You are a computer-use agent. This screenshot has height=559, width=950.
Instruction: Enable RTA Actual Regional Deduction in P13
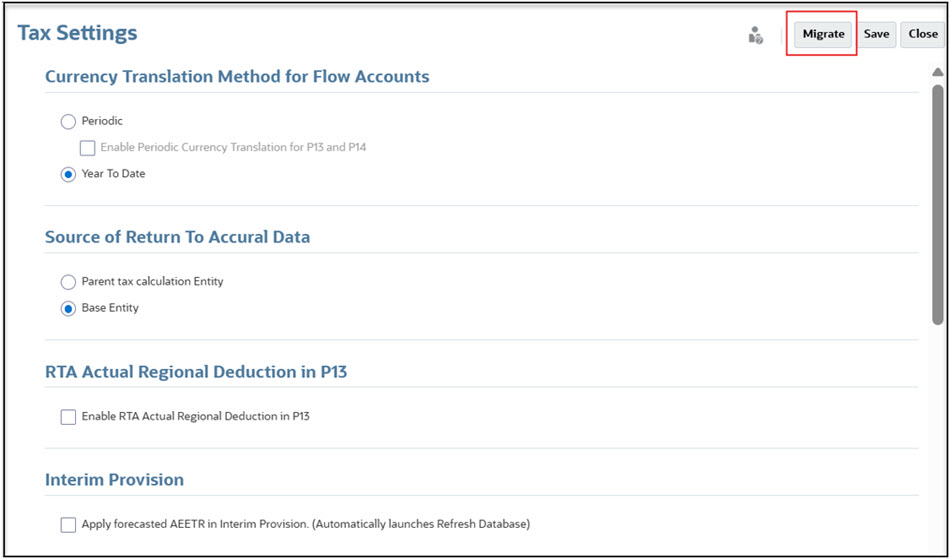click(68, 417)
